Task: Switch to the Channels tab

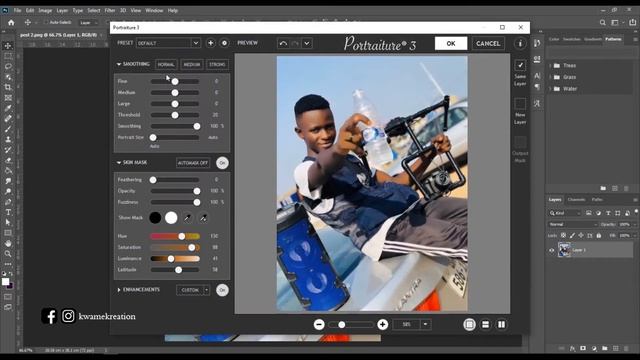Action: point(576,200)
